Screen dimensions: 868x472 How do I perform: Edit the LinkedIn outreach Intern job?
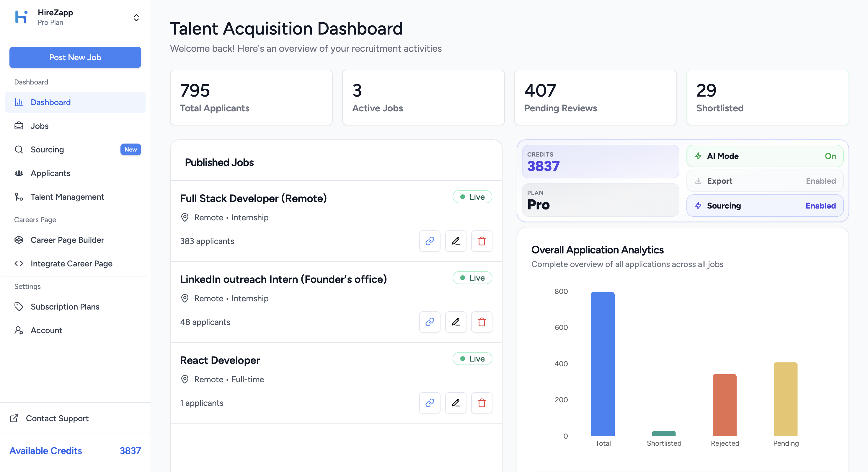[456, 322]
